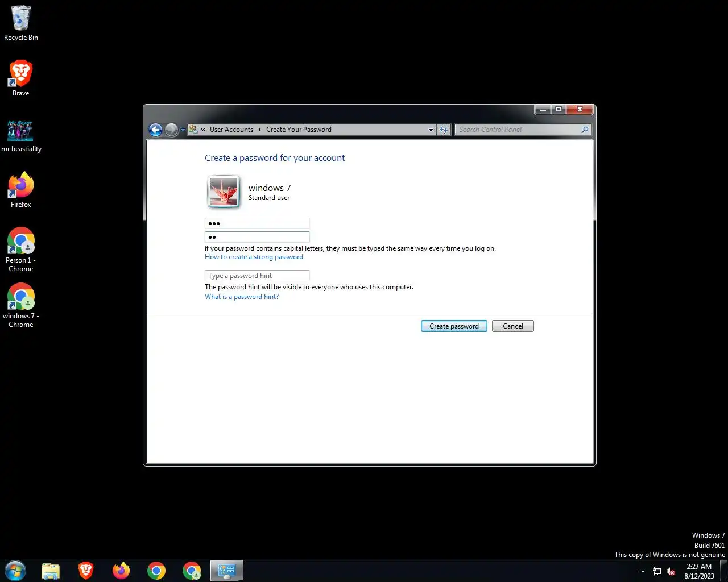Expand the arrow after User Accounts
The width and height of the screenshot is (728, 582).
coord(260,130)
